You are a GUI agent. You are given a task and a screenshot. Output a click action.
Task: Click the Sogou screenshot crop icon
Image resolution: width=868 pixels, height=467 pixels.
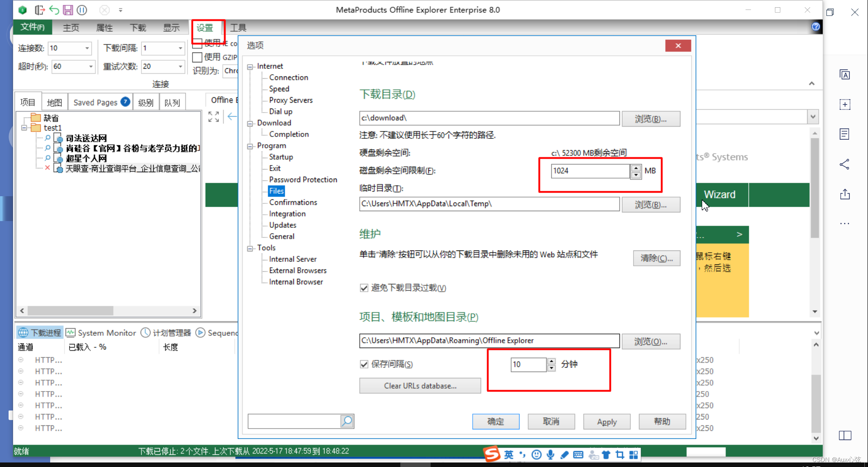coord(620,455)
